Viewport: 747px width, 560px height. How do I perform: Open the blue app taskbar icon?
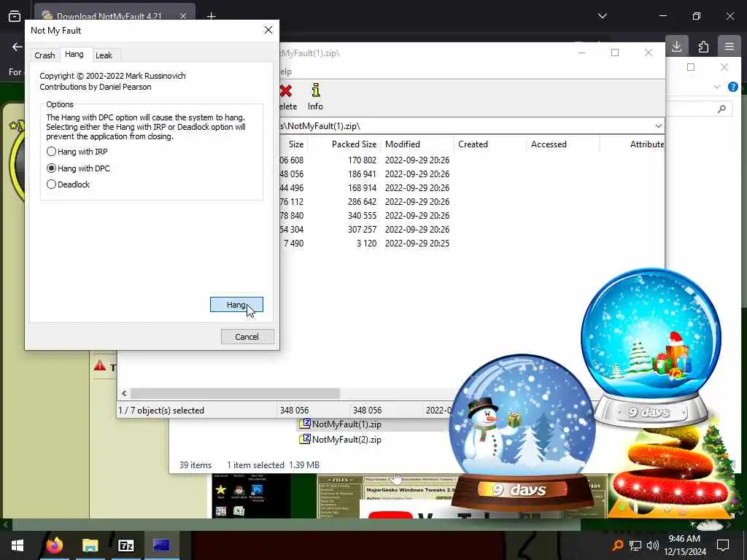161,545
